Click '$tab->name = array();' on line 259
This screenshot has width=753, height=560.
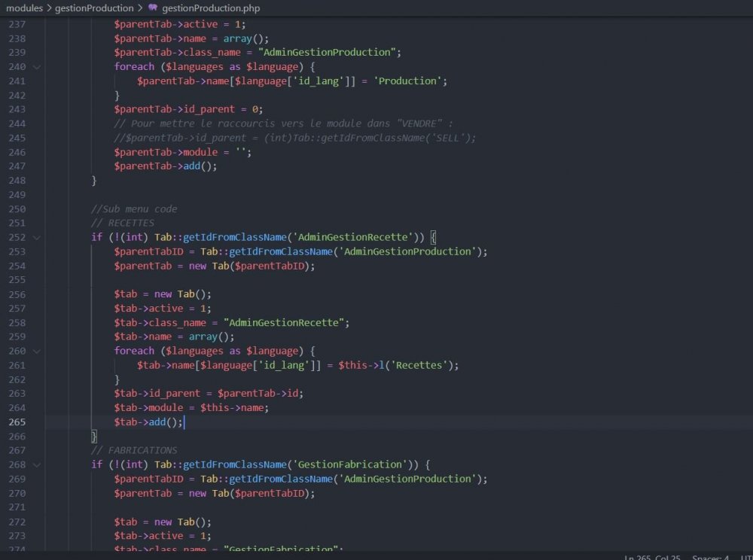(x=174, y=337)
